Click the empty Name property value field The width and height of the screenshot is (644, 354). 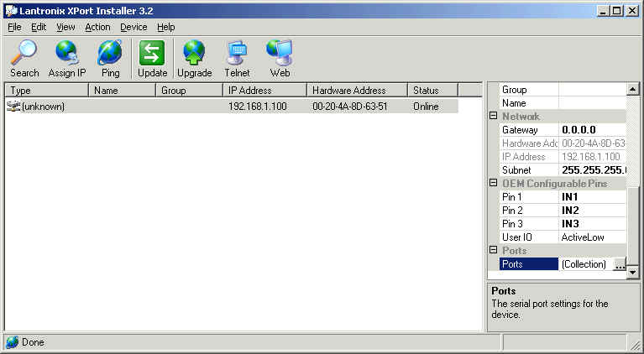click(x=592, y=103)
